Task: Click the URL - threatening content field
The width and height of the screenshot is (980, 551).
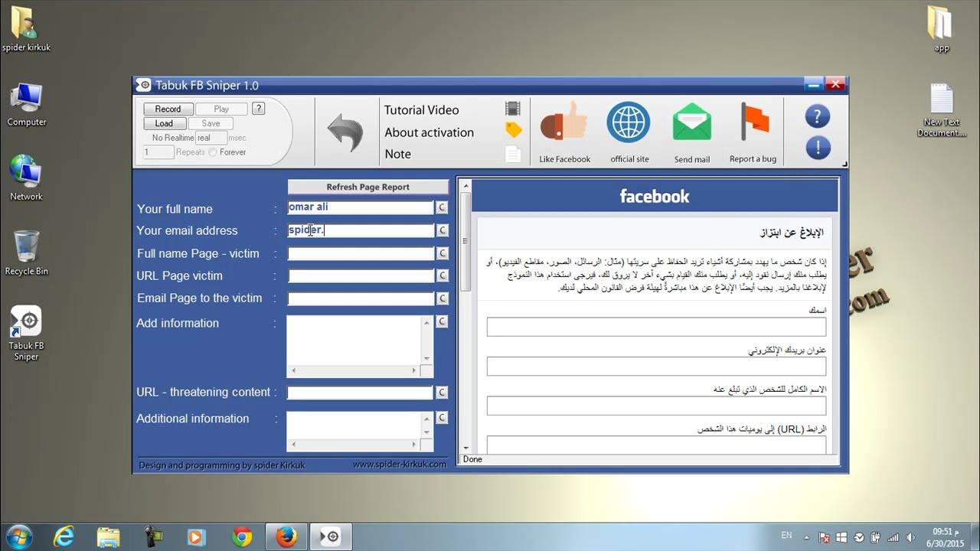Action: [361, 393]
